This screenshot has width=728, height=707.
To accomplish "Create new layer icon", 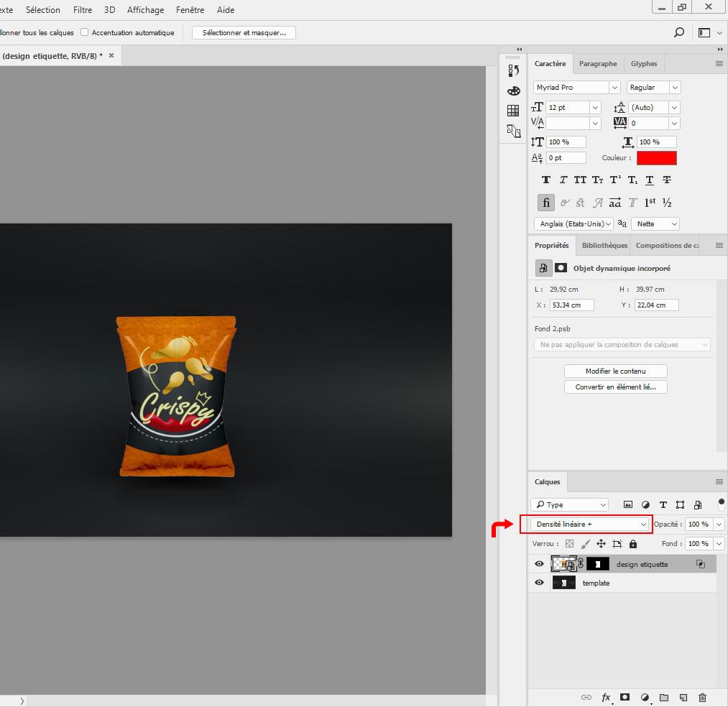I will pyautogui.click(x=683, y=697).
